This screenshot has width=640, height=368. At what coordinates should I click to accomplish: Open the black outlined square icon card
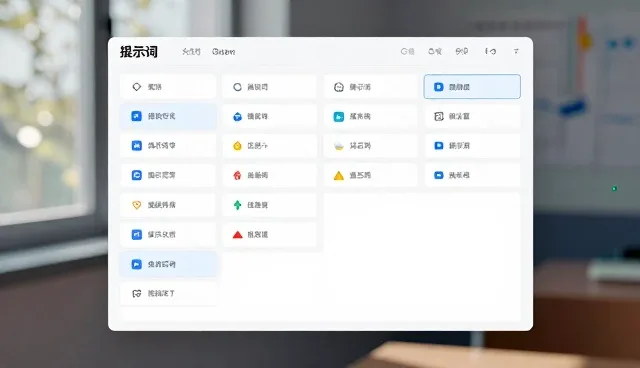(472, 116)
